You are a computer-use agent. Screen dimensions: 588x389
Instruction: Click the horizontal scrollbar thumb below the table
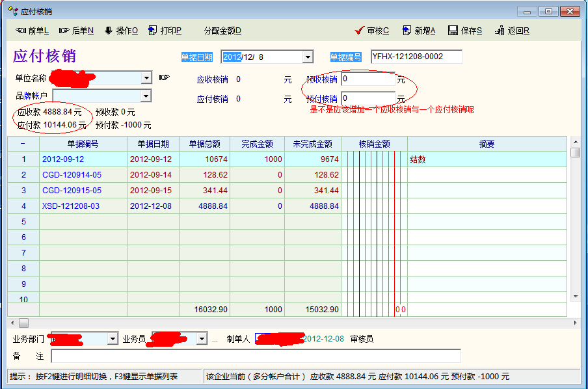tap(23, 323)
